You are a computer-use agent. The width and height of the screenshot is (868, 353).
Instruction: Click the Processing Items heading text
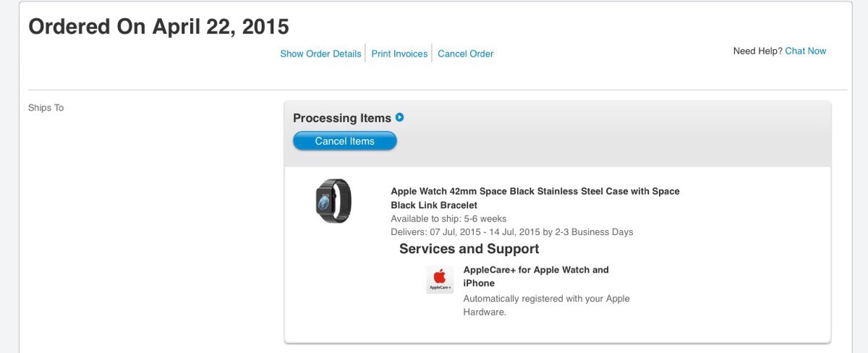coord(342,118)
